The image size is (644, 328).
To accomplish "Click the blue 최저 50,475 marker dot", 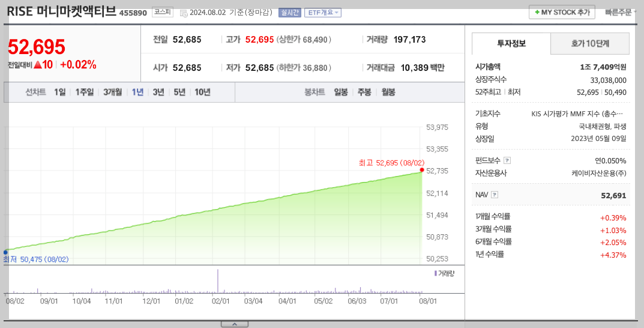I will [x=5, y=252].
